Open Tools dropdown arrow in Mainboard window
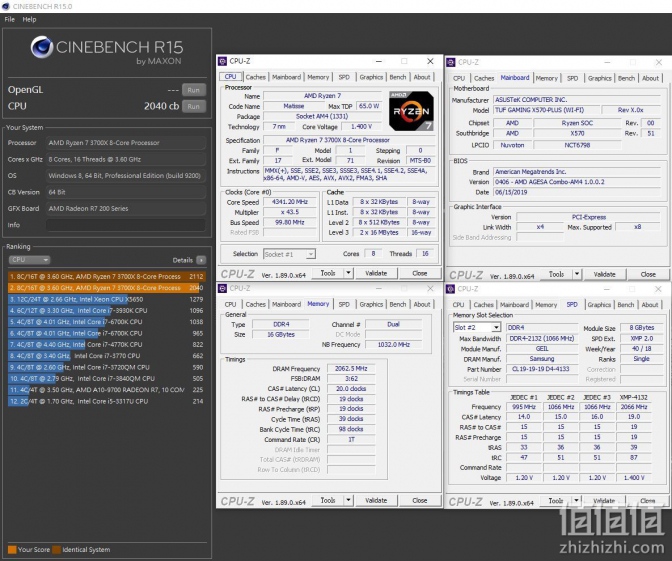This screenshot has width=672, height=561. pos(577,274)
